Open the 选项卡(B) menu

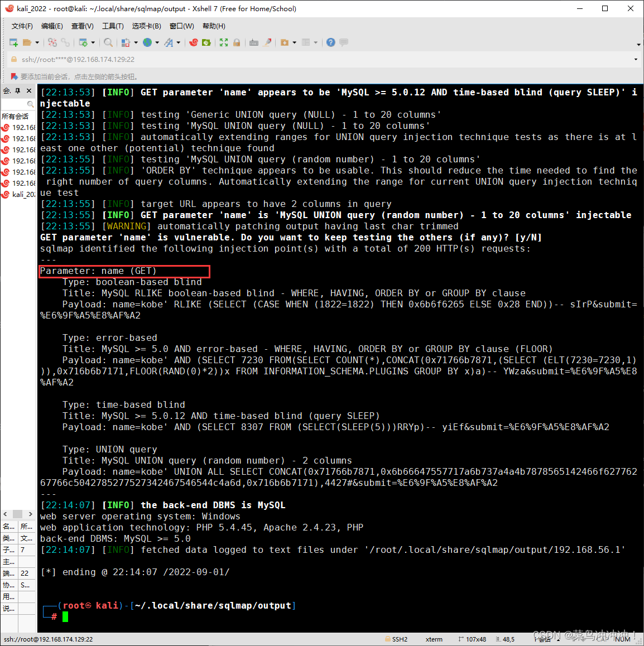[x=146, y=26]
